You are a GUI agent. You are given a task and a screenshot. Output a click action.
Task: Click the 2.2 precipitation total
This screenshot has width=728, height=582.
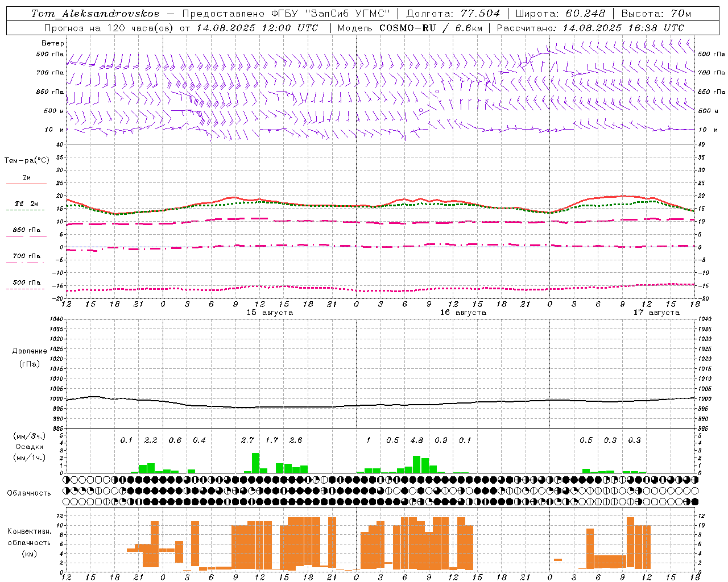[151, 440]
